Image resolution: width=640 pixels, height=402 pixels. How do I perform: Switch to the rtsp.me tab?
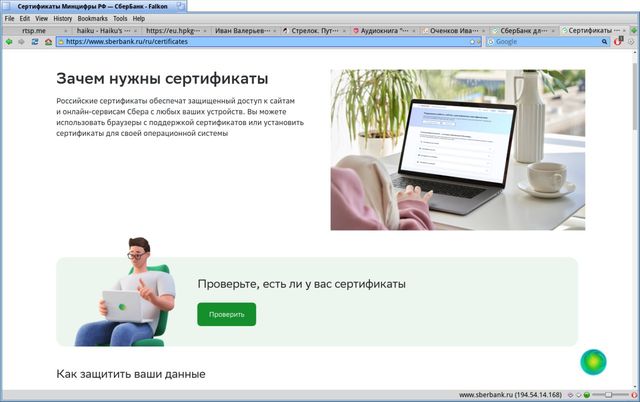36,31
